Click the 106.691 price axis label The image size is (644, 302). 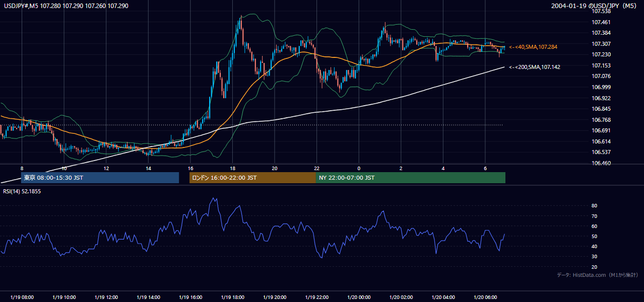pos(602,130)
